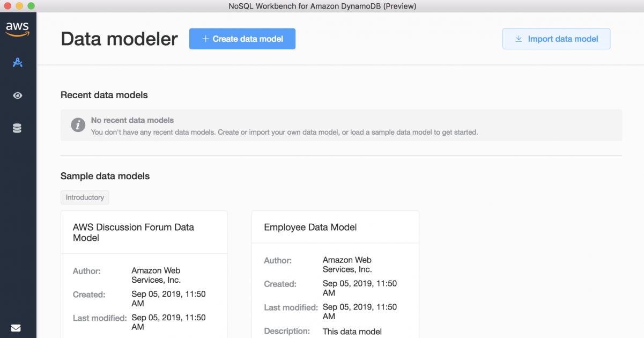Click the Create data model button

(x=242, y=39)
